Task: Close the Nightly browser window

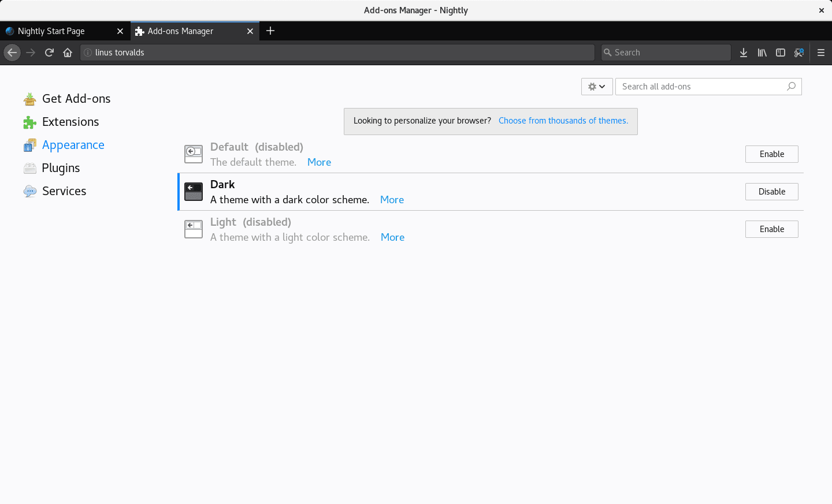Action: tap(822, 10)
